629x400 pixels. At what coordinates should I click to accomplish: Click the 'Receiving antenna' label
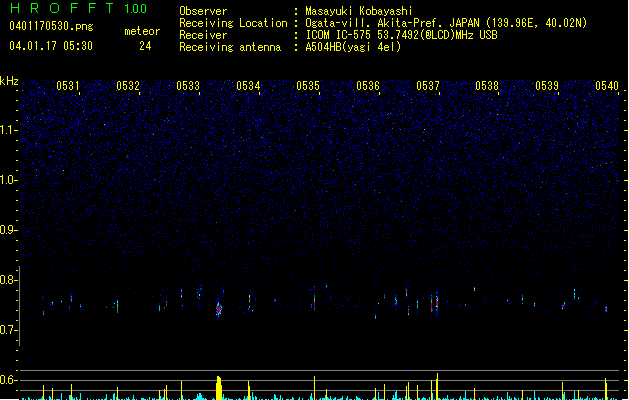(x=230, y=47)
